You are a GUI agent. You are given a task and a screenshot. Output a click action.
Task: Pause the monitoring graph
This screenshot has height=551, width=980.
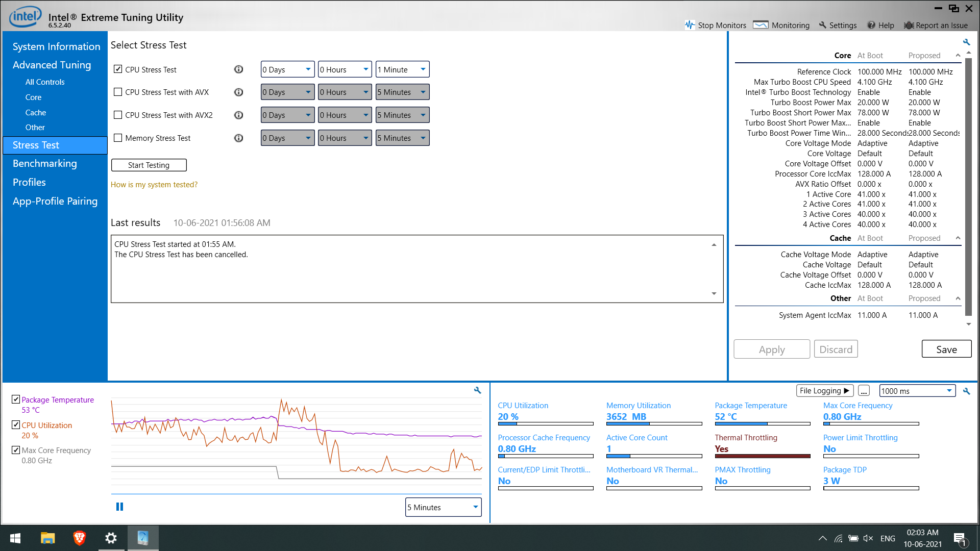click(x=119, y=507)
